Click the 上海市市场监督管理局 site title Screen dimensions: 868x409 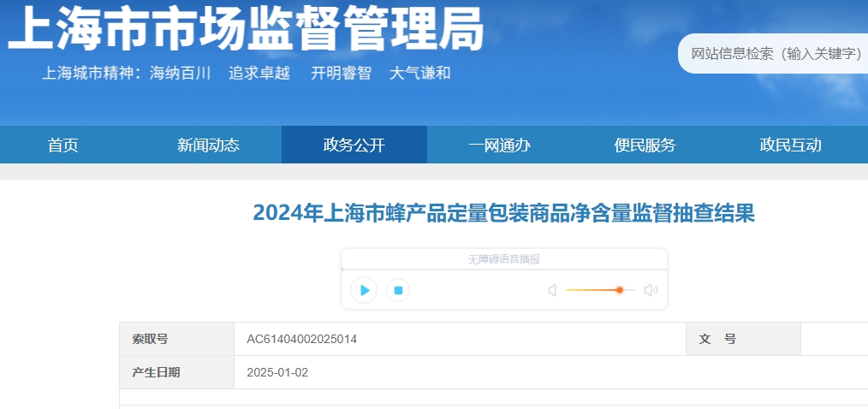click(x=247, y=28)
